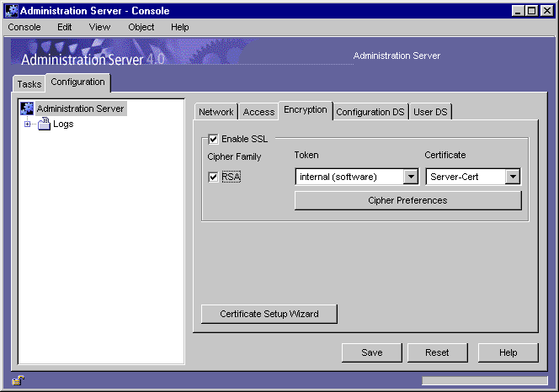Open the Console menu

(24, 27)
